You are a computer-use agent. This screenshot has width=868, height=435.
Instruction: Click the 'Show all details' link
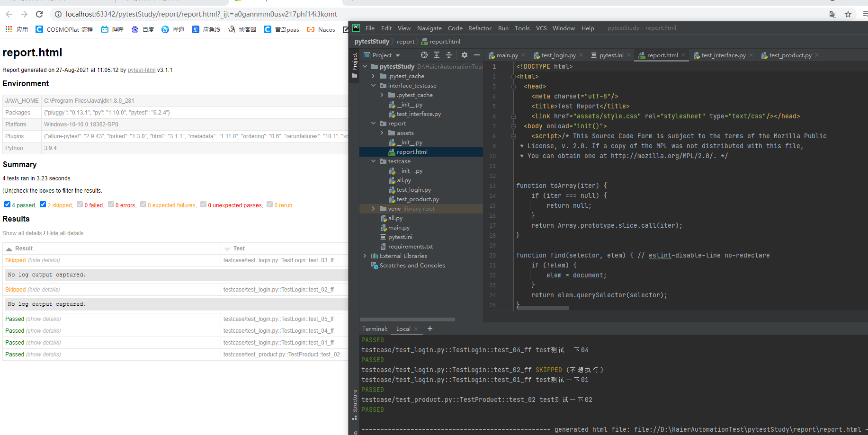pyautogui.click(x=22, y=233)
